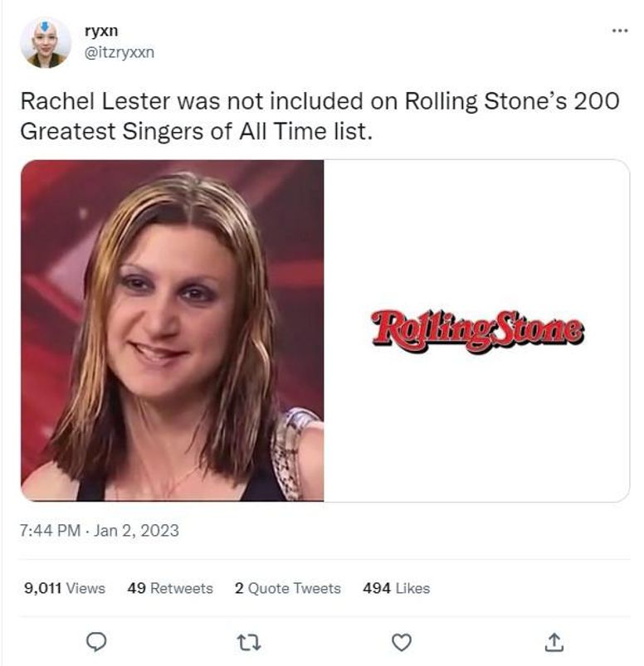Open the 9,011 Views analytics

click(x=65, y=588)
